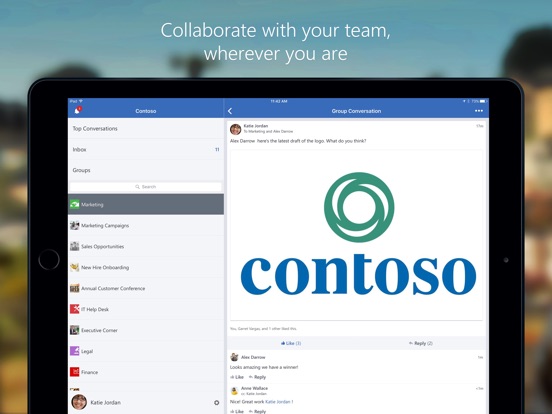Click Katie Jordan's profile avatar at bottom

[x=79, y=402]
